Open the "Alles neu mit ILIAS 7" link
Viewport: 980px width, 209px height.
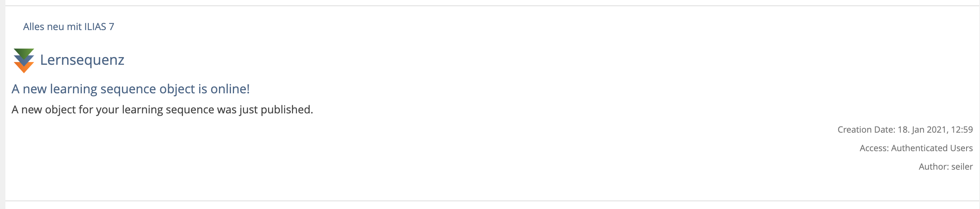coord(68,27)
